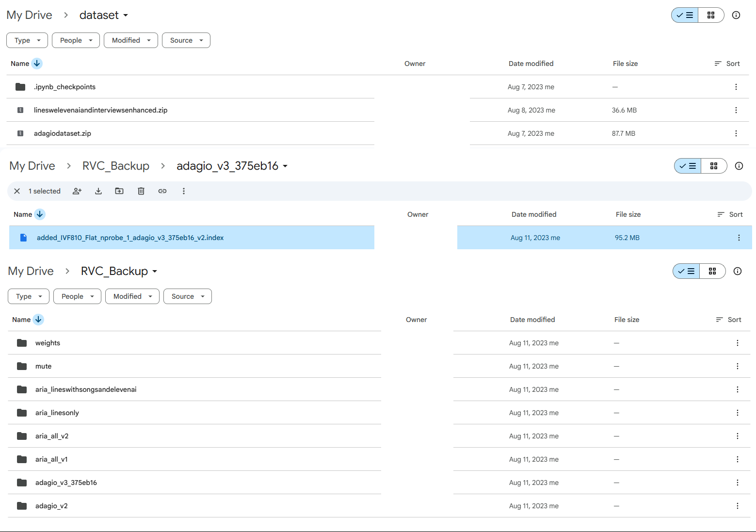Select added_IVF810_Flat_nprobe_1 index file
Image resolution: width=756 pixels, height=532 pixels.
380,238
